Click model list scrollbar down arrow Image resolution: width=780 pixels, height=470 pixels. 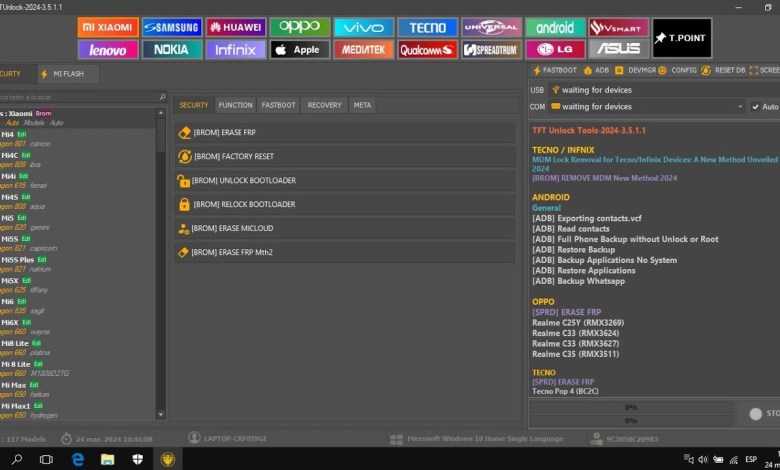pos(161,414)
